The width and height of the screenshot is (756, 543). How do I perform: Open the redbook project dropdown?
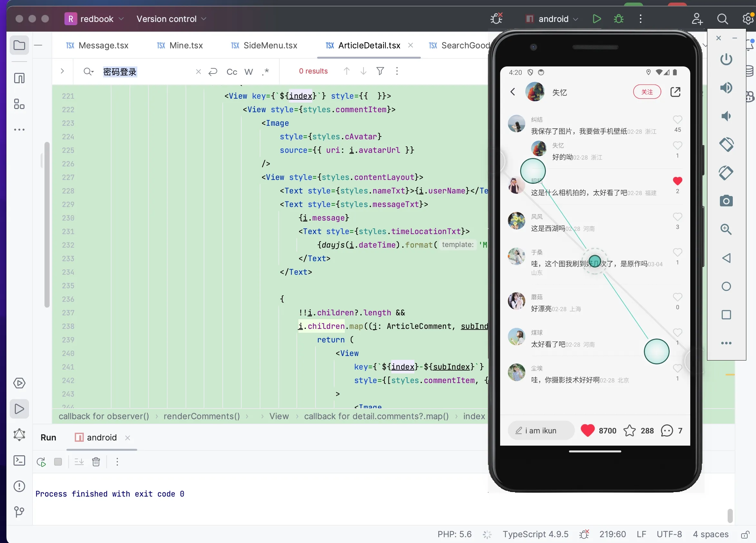94,19
